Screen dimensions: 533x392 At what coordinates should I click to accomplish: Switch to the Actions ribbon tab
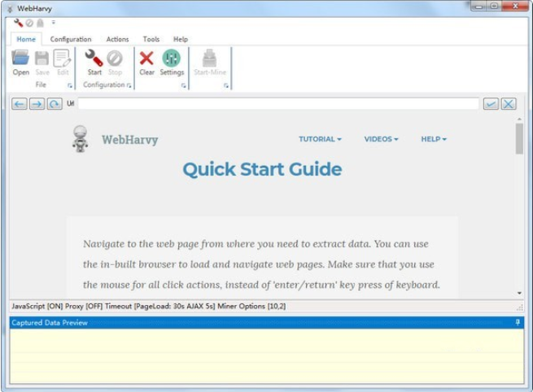tap(117, 39)
